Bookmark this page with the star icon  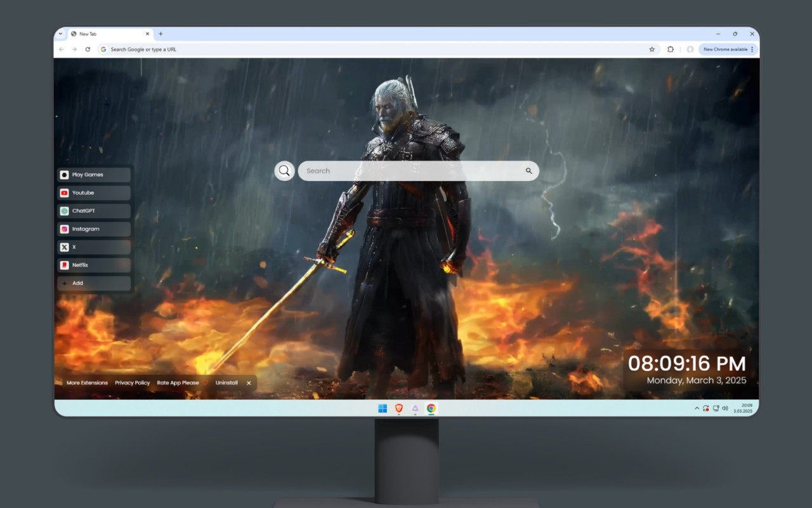pyautogui.click(x=652, y=49)
